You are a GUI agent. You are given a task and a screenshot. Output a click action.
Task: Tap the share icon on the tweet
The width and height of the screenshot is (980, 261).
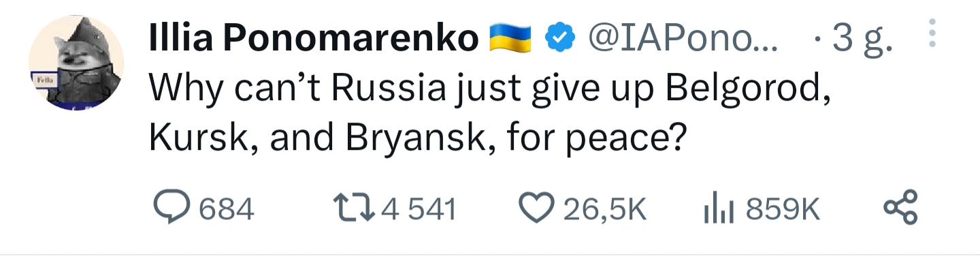900,208
